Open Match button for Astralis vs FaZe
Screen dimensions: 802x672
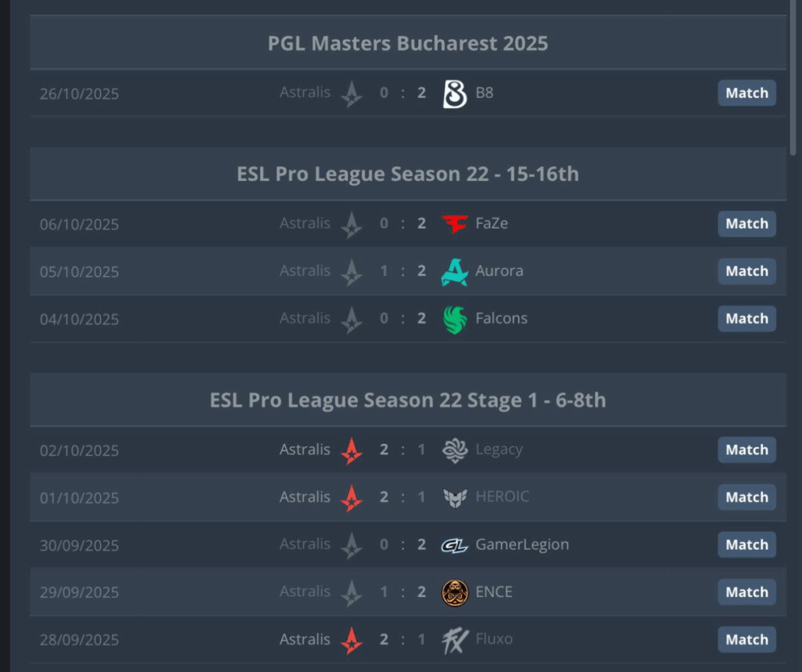click(x=746, y=224)
